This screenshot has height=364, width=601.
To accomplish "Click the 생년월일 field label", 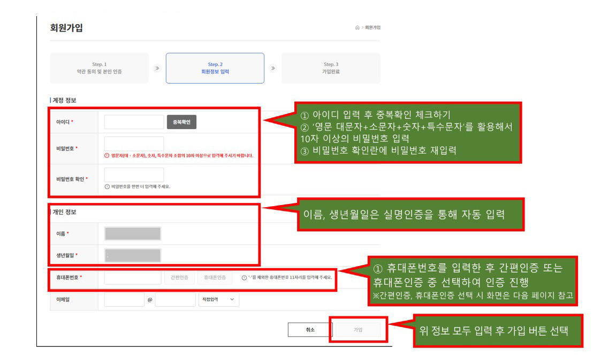I will (65, 255).
